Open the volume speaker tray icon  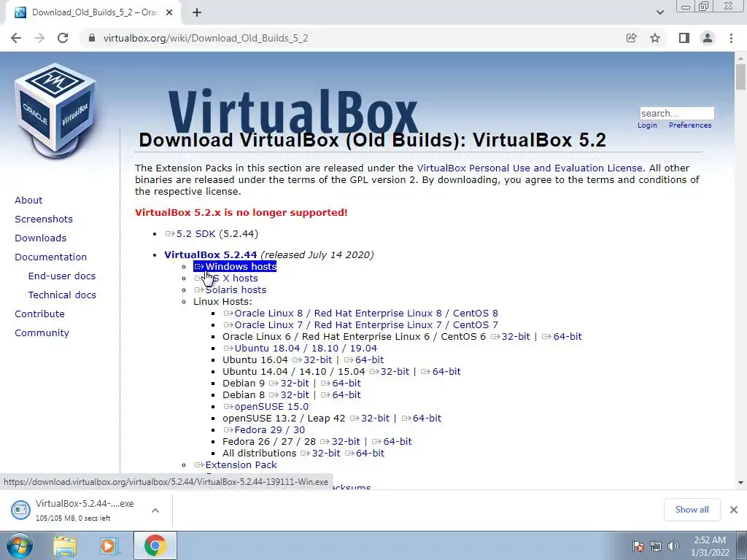(673, 546)
